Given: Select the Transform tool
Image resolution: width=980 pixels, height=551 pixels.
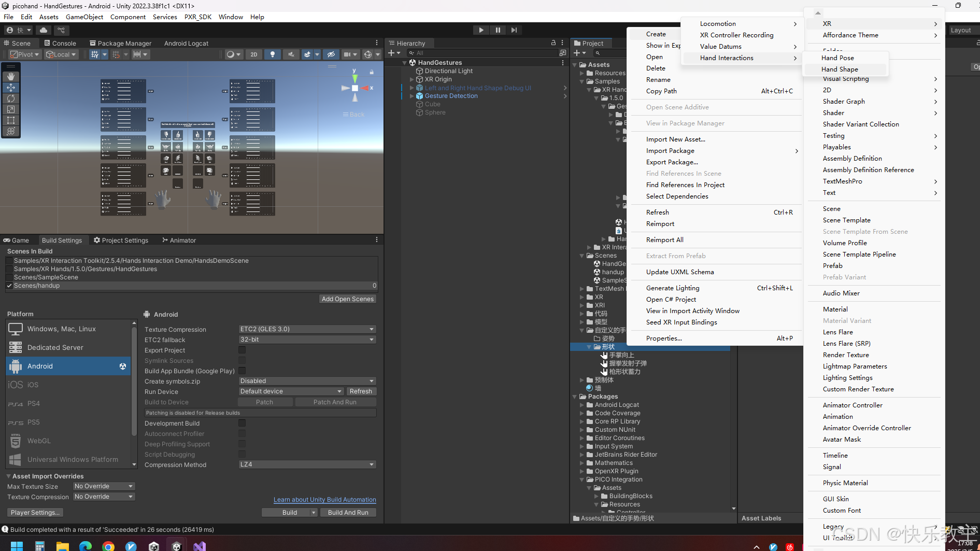Looking at the screenshot, I should (11, 131).
